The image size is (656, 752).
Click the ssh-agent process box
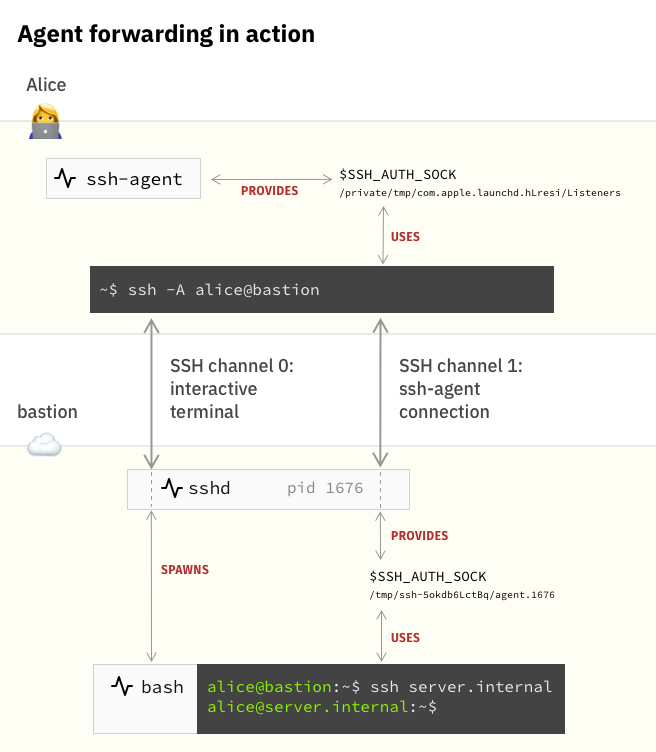pos(123,179)
